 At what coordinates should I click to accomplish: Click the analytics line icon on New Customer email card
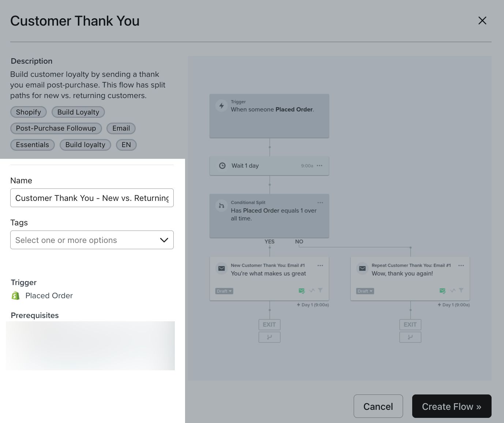coord(312,290)
